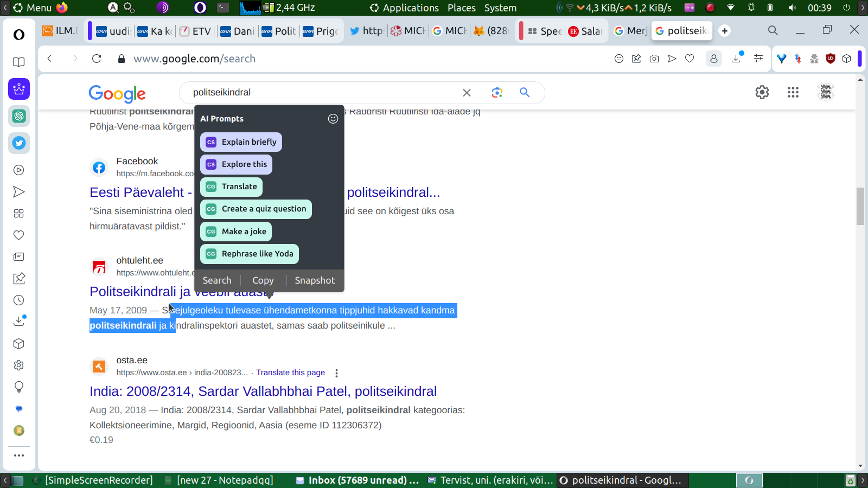The width and height of the screenshot is (868, 488).
Task: Add page to bookmarks with the address bar heart
Action: click(x=690, y=59)
